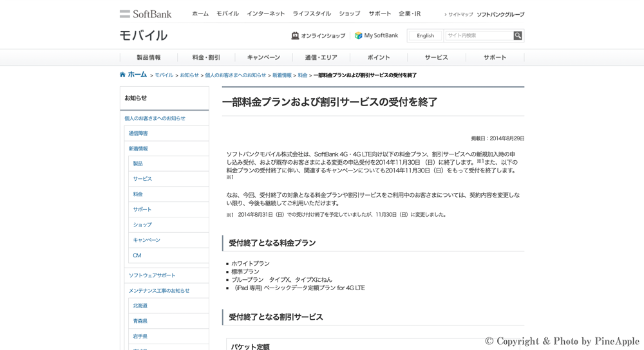Open ソフトバンクグループ link
This screenshot has width=644, height=350.
tap(500, 14)
